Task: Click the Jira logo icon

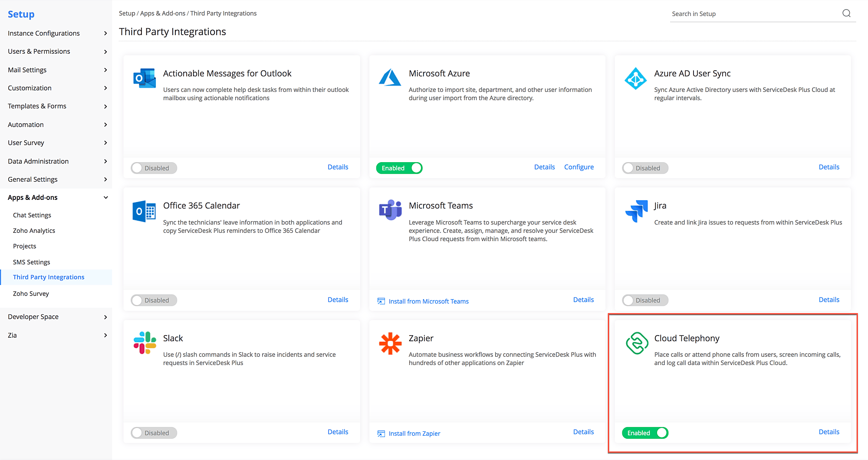Action: [636, 211]
